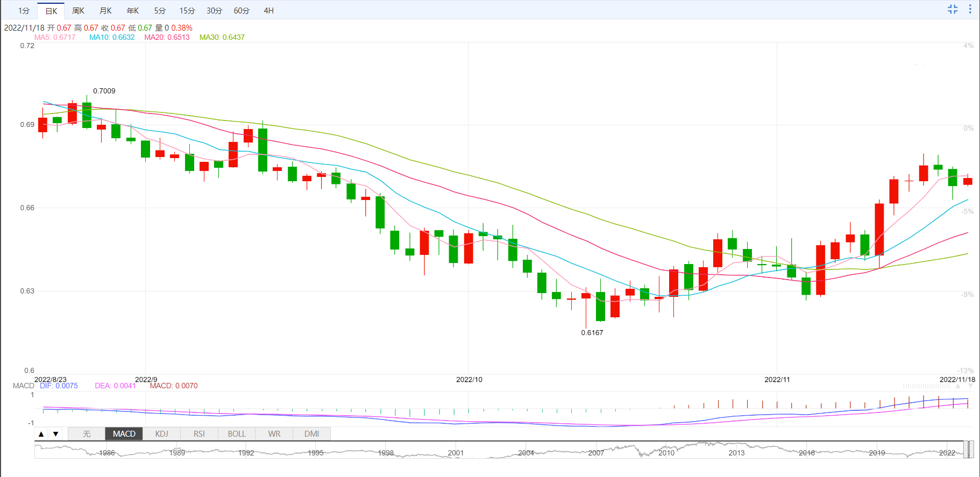Click the left handle of the time range slider
This screenshot has width=980, height=477.
966,450
